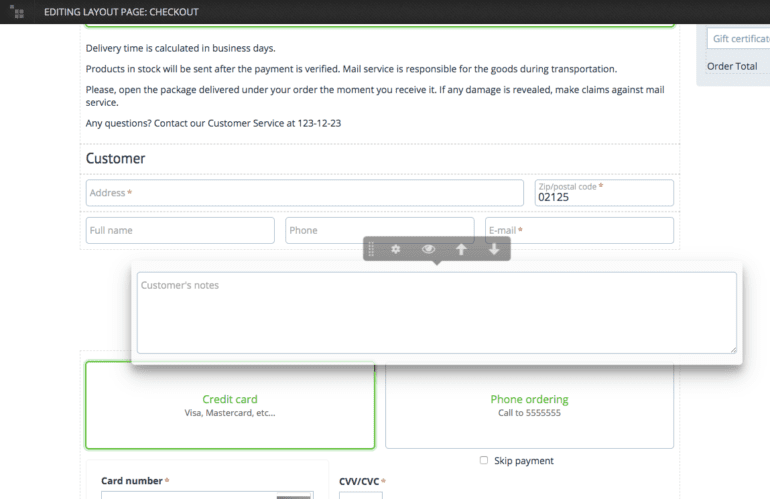Click the CVV/CVC input box
Viewport: 770px width, 499px height.
[x=360, y=495]
